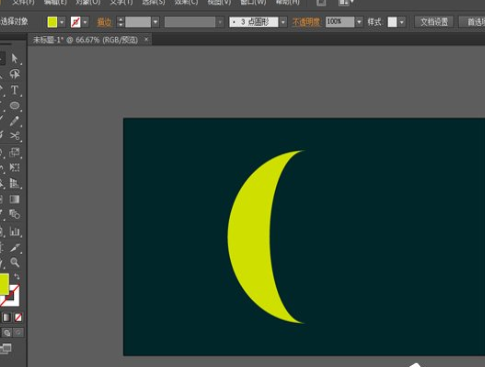
Task: Select the Direct Selection arrow tool
Action: (14, 58)
